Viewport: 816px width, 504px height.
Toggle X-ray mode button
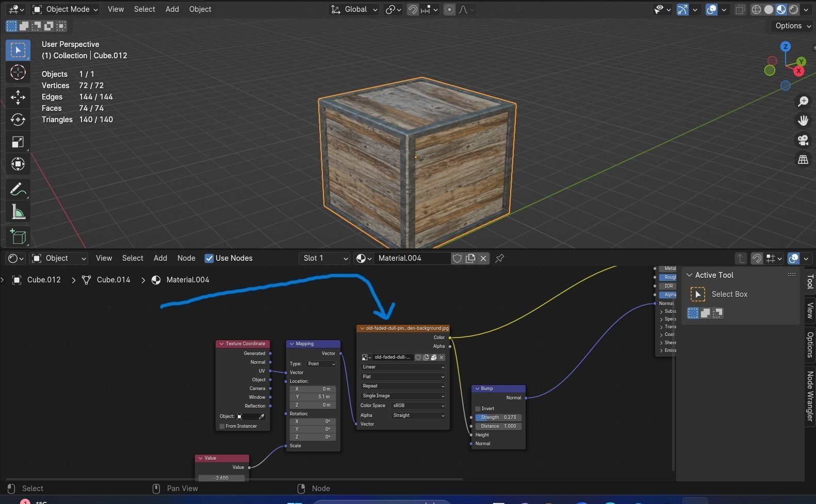(x=740, y=9)
